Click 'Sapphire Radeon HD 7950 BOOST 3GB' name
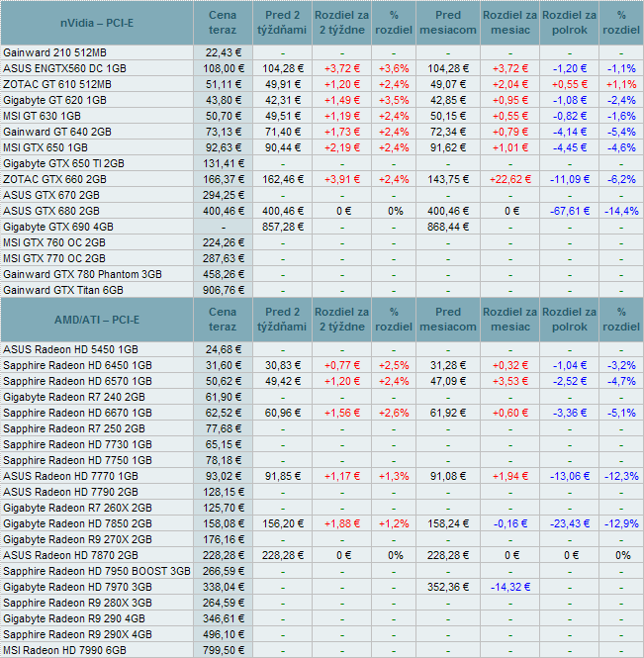The image size is (644, 658). click(x=97, y=572)
